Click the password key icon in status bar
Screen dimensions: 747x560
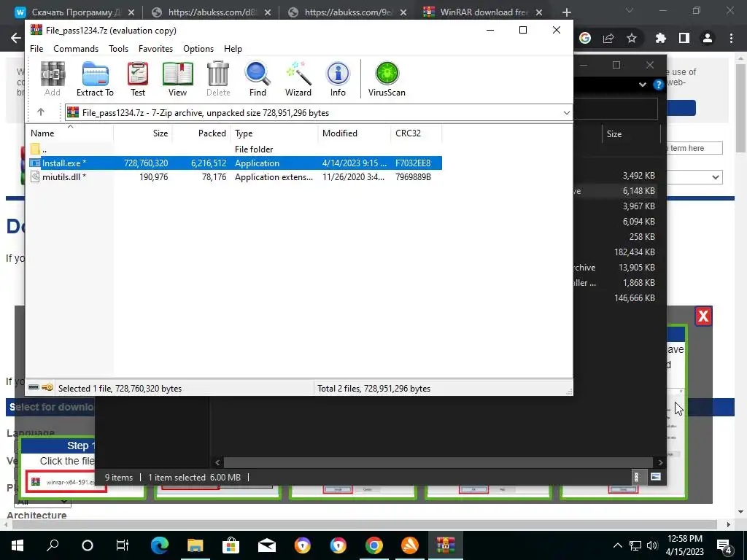(x=47, y=388)
